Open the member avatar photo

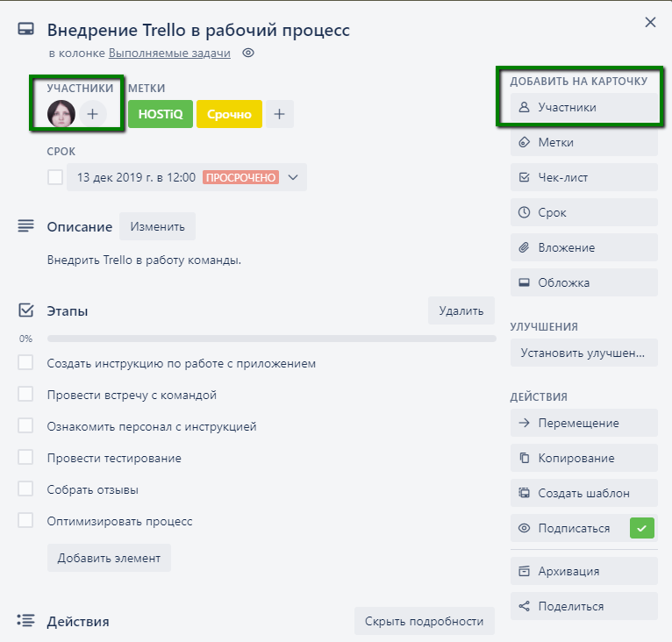61,114
